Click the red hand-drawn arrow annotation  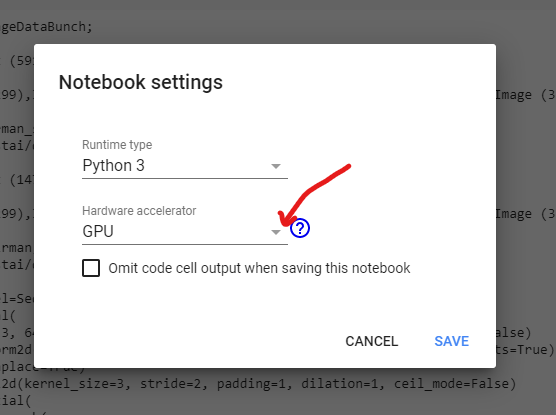click(x=314, y=194)
